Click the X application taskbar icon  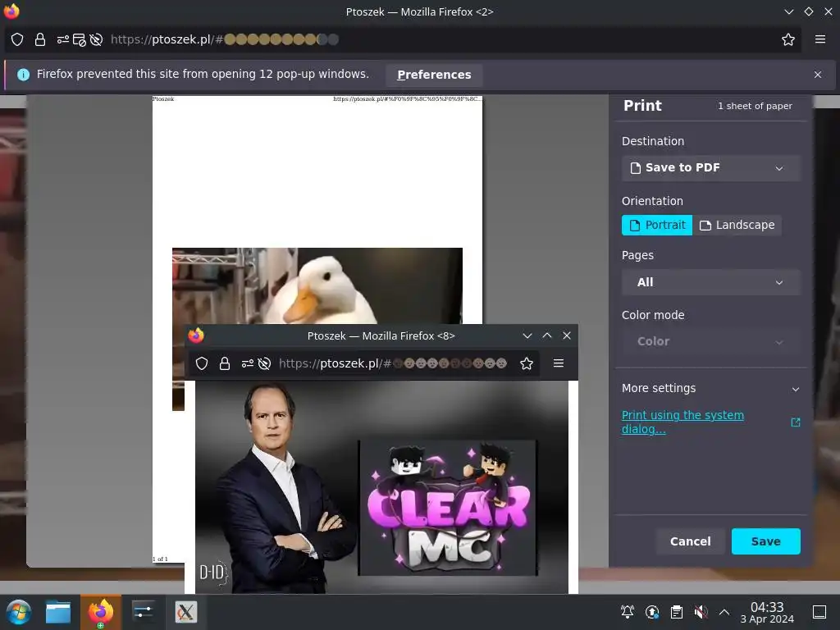186,612
